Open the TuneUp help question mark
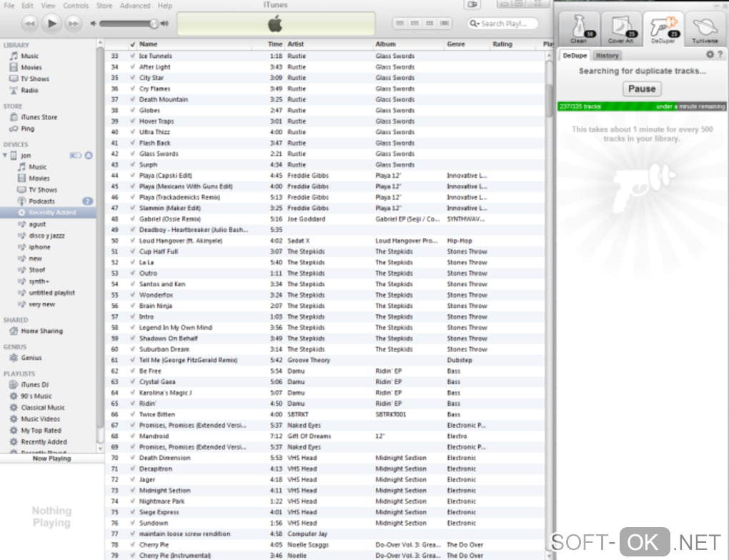The height and width of the screenshot is (560, 729). coord(720,54)
